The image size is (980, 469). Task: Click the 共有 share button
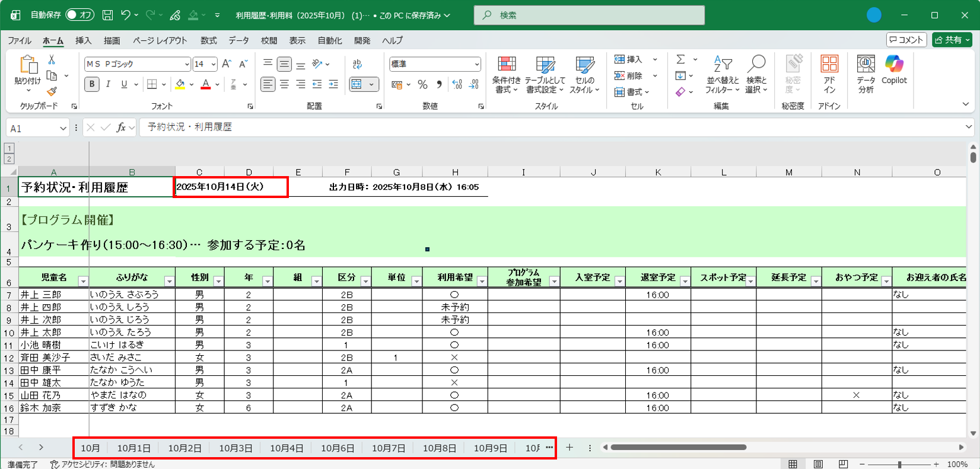(x=952, y=40)
